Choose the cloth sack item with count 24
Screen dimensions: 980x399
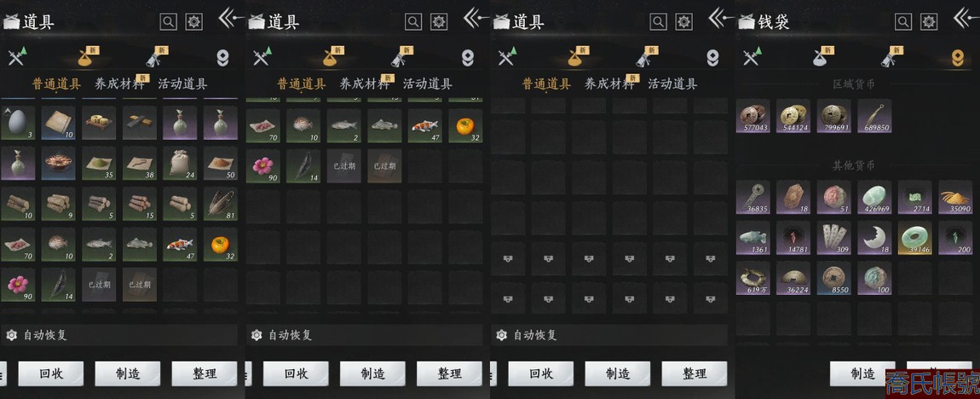[x=180, y=163]
